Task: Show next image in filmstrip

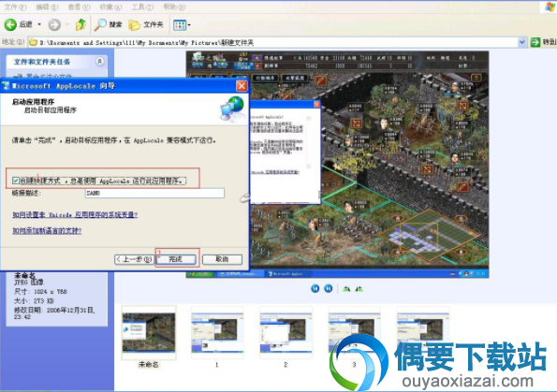Action: click(329, 289)
